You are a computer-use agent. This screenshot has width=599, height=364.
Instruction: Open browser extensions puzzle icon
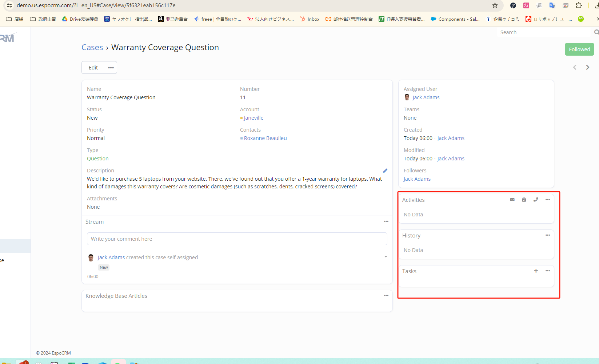(579, 5)
